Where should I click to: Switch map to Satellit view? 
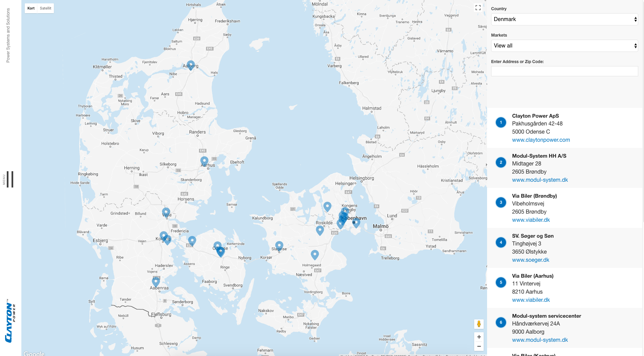point(45,8)
